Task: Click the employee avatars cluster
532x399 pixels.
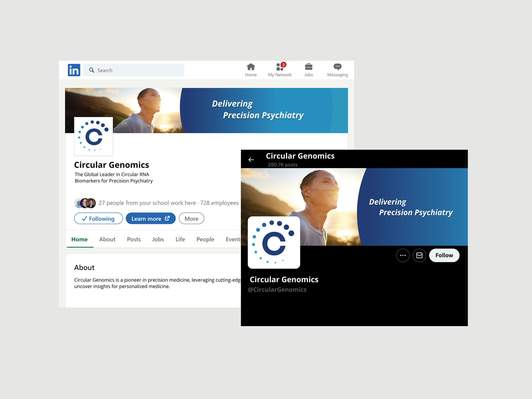Action: pyautogui.click(x=85, y=203)
